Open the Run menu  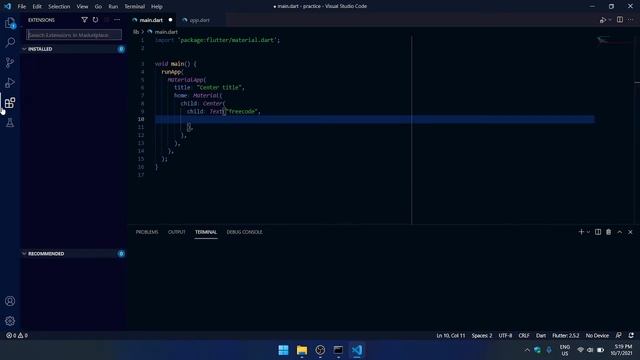(x=113, y=7)
